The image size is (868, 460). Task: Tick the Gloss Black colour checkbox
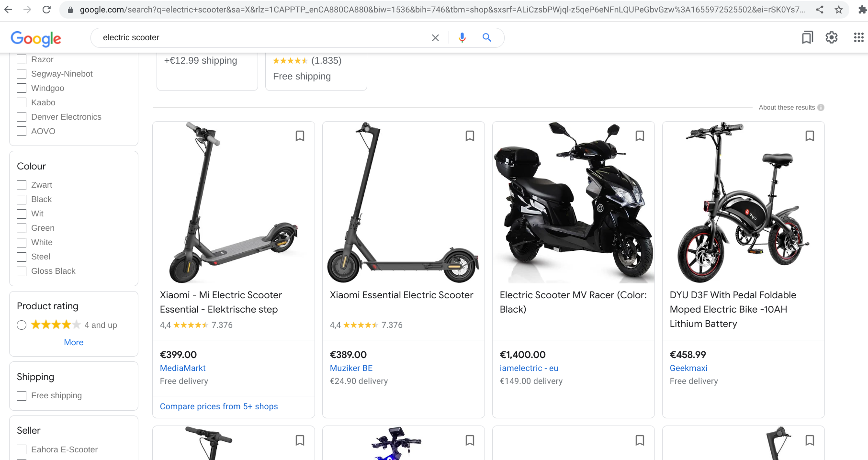point(22,271)
